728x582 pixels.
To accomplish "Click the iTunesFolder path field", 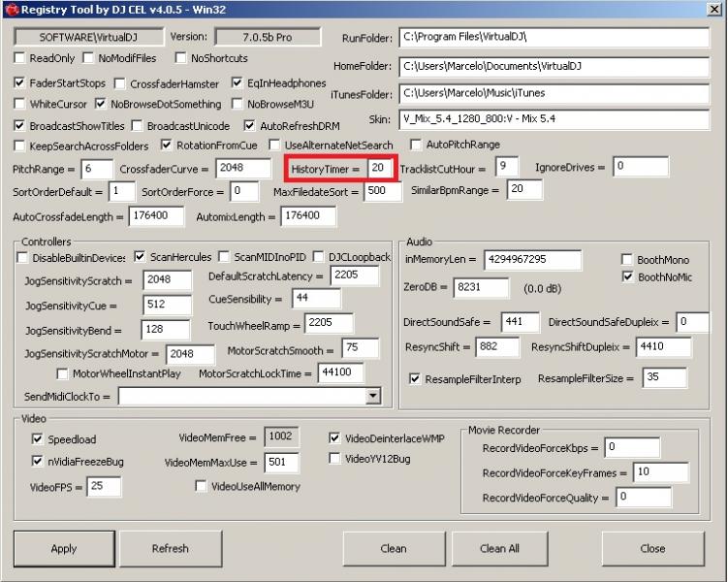I will click(554, 93).
